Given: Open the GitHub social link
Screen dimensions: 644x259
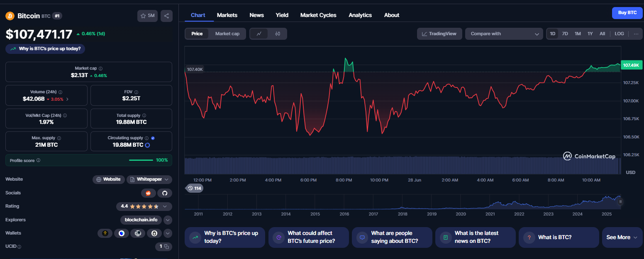Looking at the screenshot, I should [164, 193].
